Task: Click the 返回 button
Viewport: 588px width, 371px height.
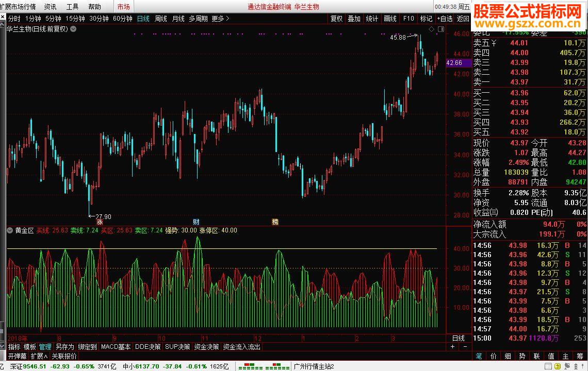Action: [x=463, y=19]
